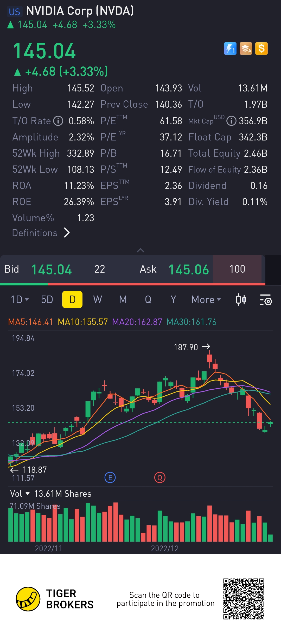Viewport: 281px width, 644px height.
Task: Tap the Tiger Brokers logo
Action: tap(55, 599)
